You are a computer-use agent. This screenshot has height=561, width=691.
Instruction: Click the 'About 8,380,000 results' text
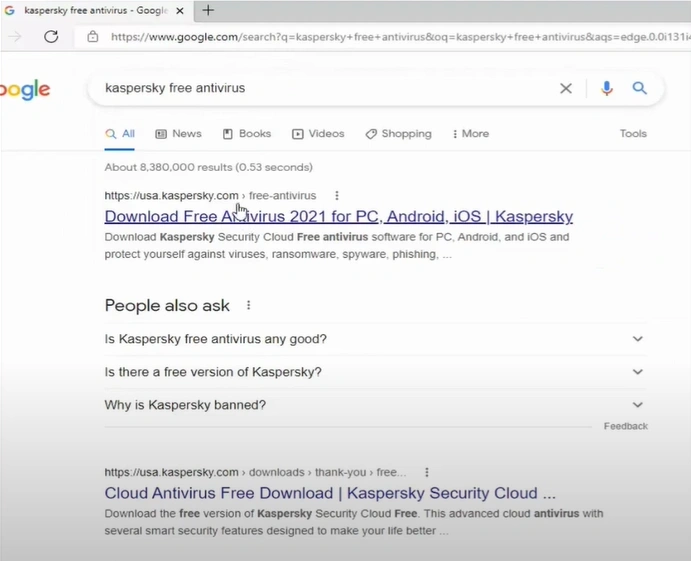coord(208,167)
